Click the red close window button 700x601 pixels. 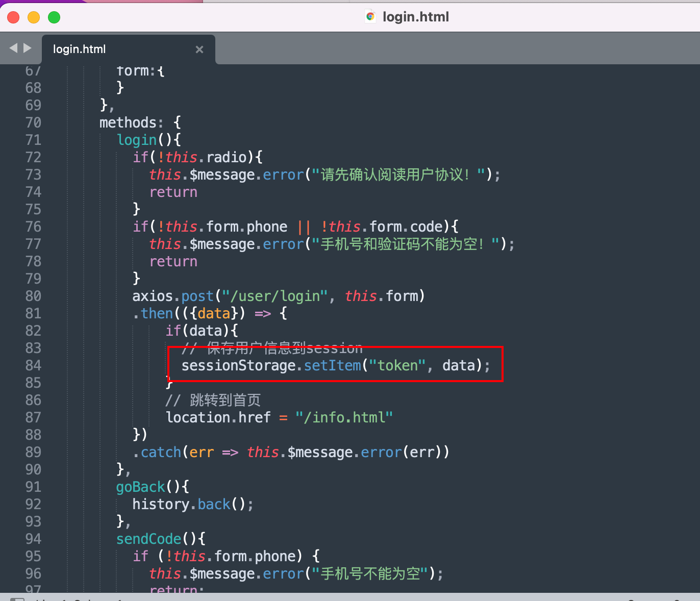click(13, 17)
